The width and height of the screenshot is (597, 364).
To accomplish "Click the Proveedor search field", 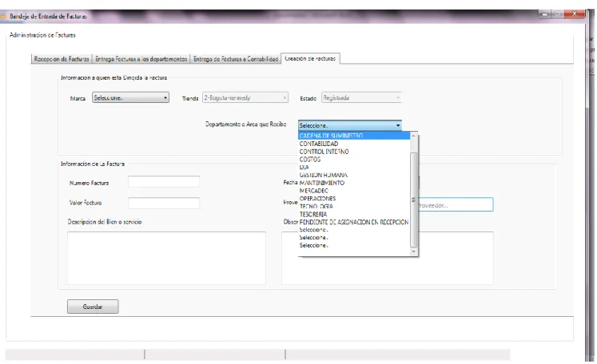I will (456, 204).
